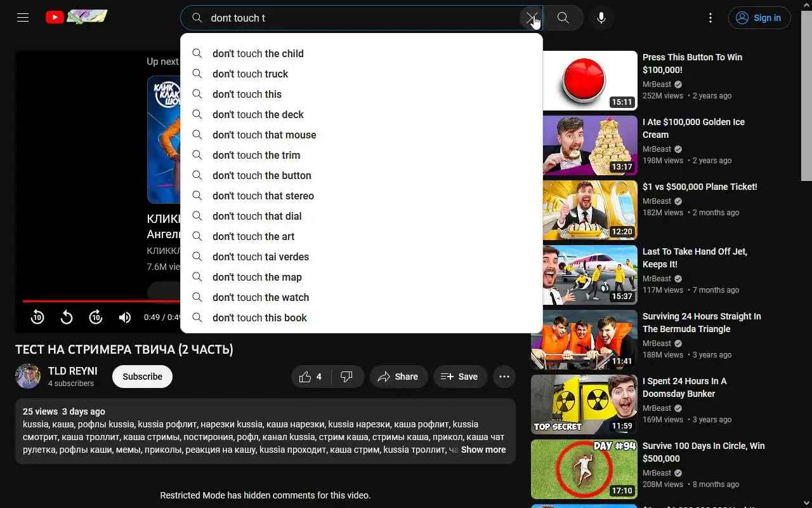The height and width of the screenshot is (508, 812).
Task: Pick suggestion "don't touch this book"
Action: pyautogui.click(x=362, y=317)
